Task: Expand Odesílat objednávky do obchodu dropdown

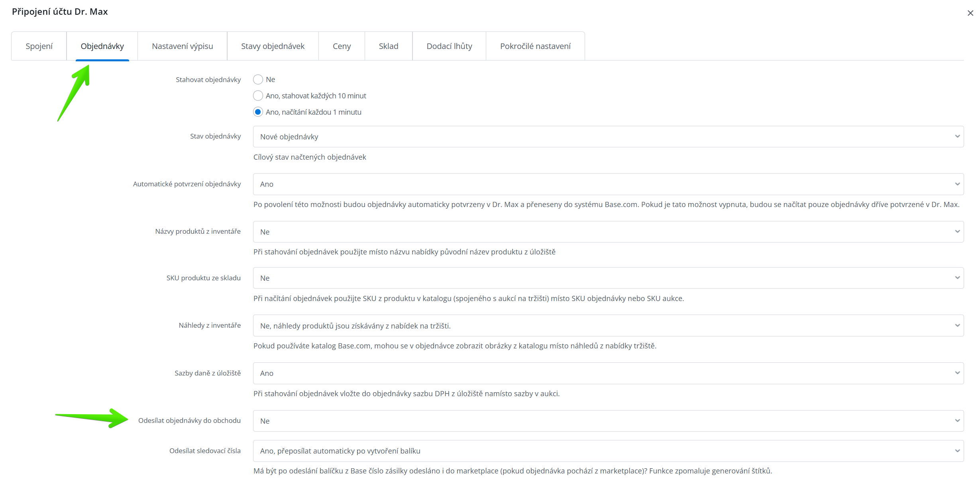Action: point(608,421)
